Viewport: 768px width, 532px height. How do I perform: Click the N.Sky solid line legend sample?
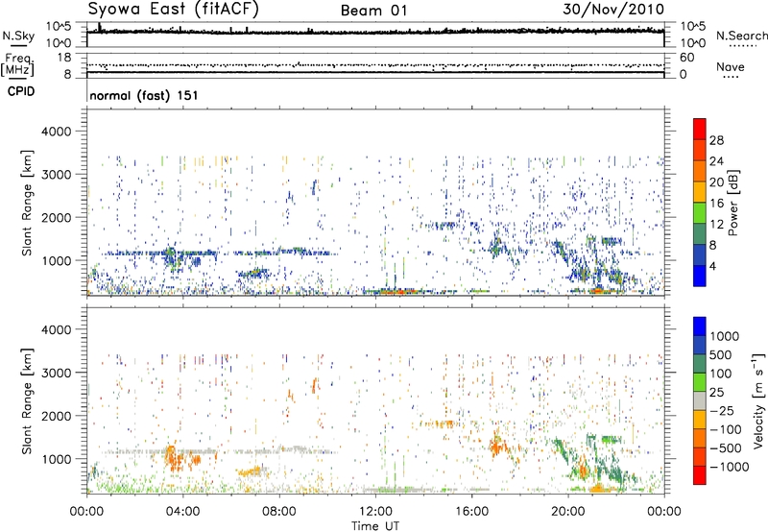[18, 45]
